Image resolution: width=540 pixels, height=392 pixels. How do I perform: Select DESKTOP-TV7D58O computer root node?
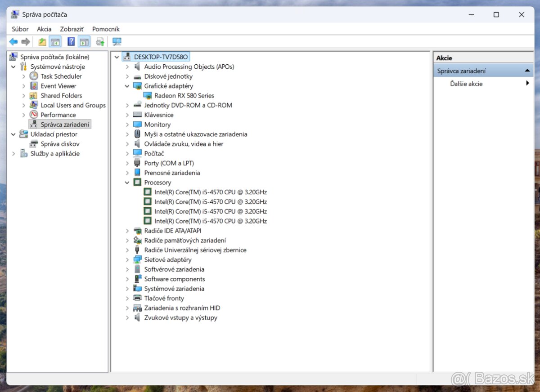(161, 57)
